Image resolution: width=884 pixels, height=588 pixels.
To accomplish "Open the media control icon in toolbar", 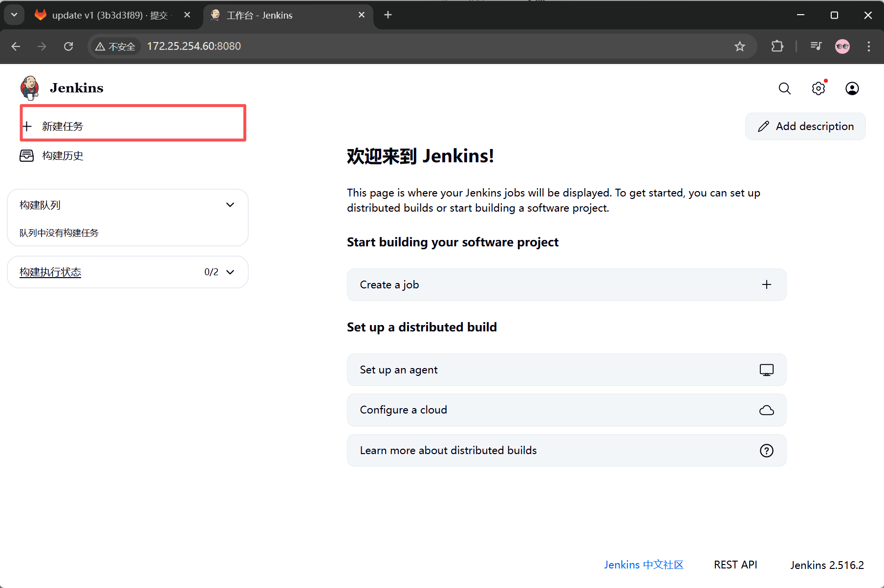I will 816,46.
